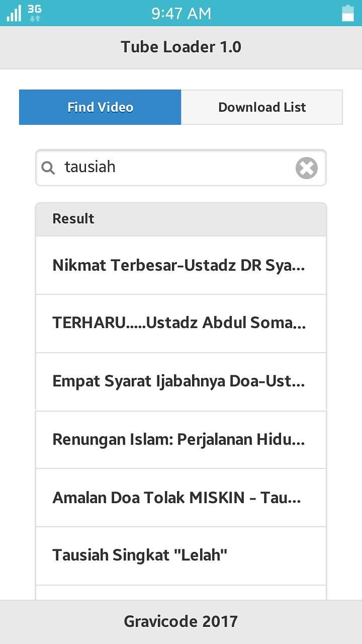The height and width of the screenshot is (644, 362).
Task: Tap the Gravicode 2017 footer
Action: tap(181, 622)
